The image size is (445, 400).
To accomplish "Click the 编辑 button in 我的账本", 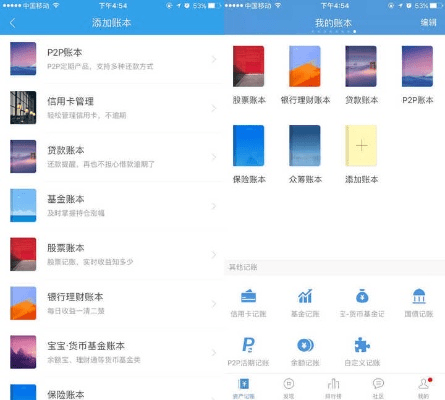I will coord(428,23).
